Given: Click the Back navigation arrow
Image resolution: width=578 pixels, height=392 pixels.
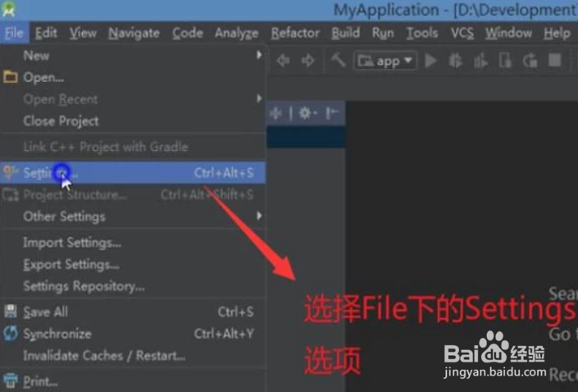Looking at the screenshot, I should tap(283, 60).
